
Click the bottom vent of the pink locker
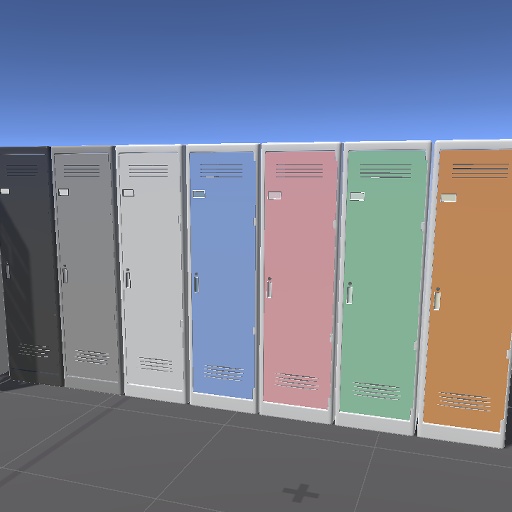[x=297, y=381]
